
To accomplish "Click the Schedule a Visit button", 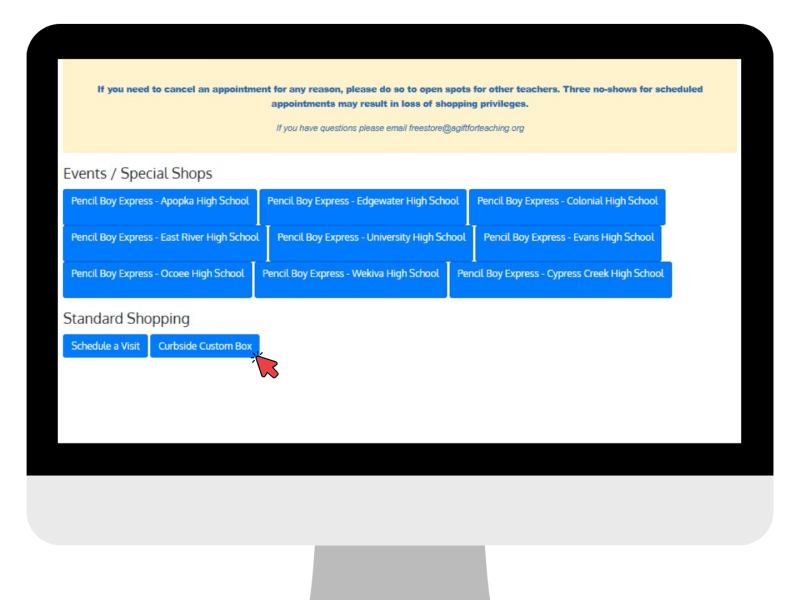I will point(105,346).
